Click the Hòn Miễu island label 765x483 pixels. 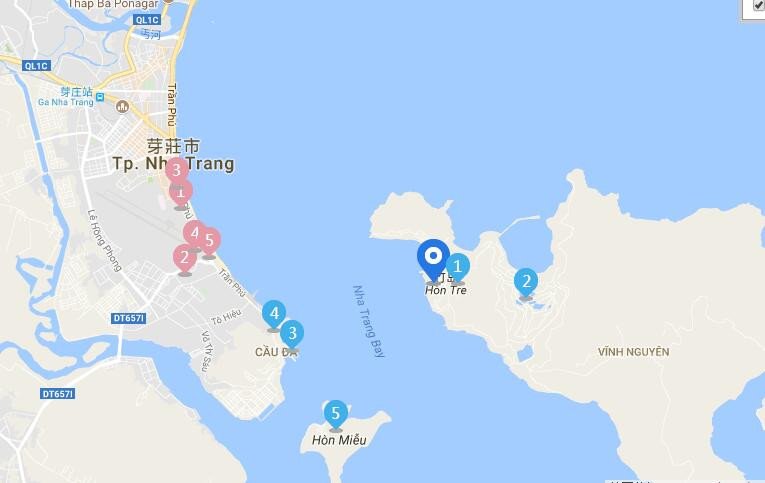[x=339, y=440]
